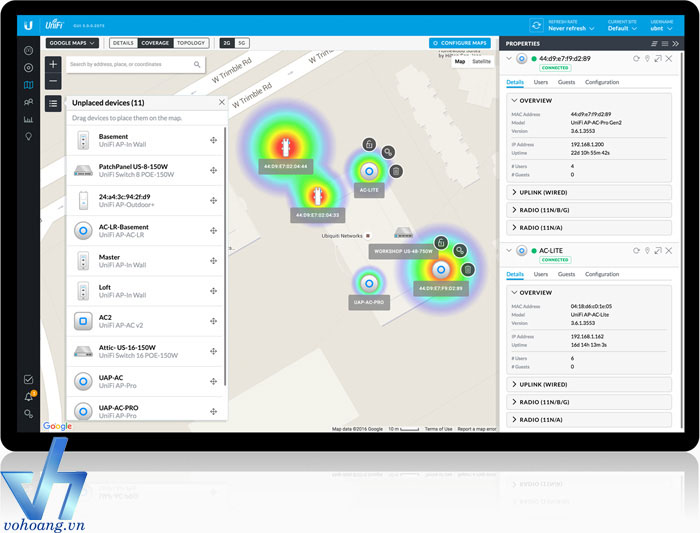
Task: Click the WORKSHOP US-48-750W switch marker
Action: (403, 233)
